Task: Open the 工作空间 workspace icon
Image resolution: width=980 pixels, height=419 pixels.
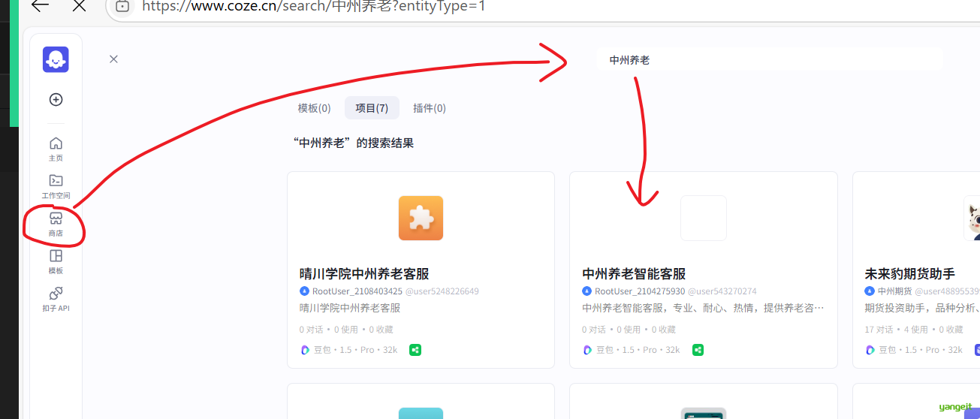Action: pyautogui.click(x=56, y=180)
